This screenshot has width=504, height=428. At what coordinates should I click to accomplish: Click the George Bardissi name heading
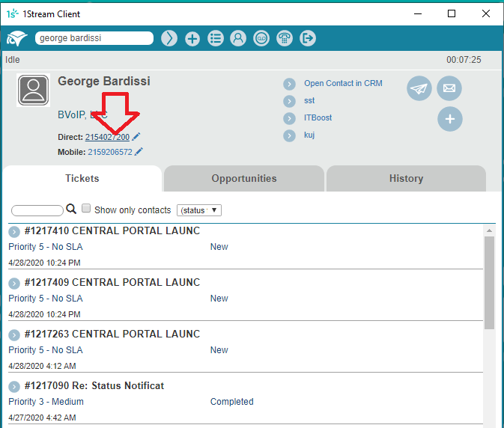pyautogui.click(x=104, y=82)
